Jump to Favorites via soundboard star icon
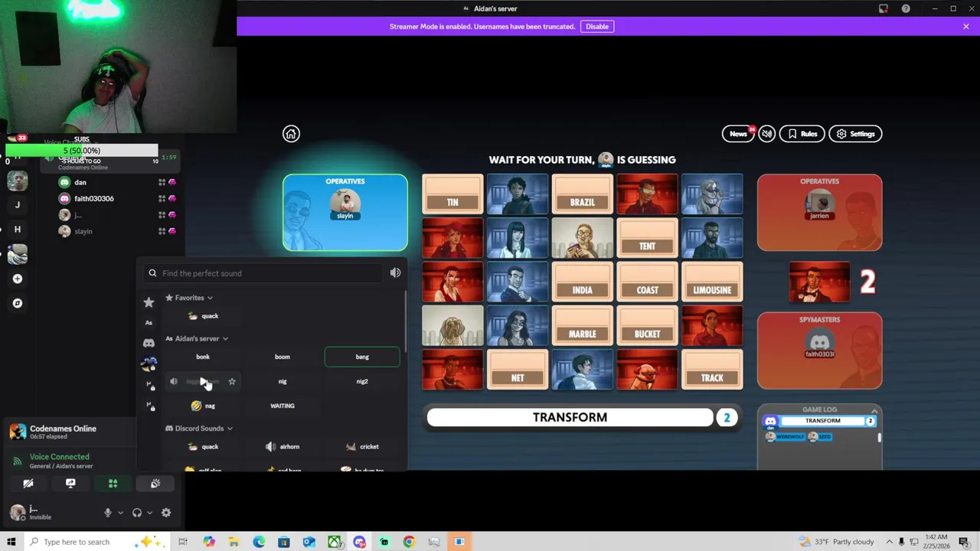This screenshot has height=551, width=980. [x=149, y=302]
